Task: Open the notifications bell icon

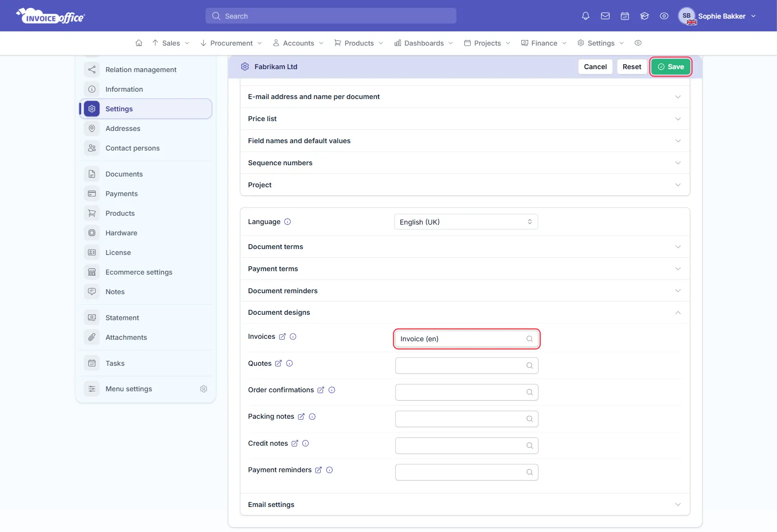Action: (585, 16)
